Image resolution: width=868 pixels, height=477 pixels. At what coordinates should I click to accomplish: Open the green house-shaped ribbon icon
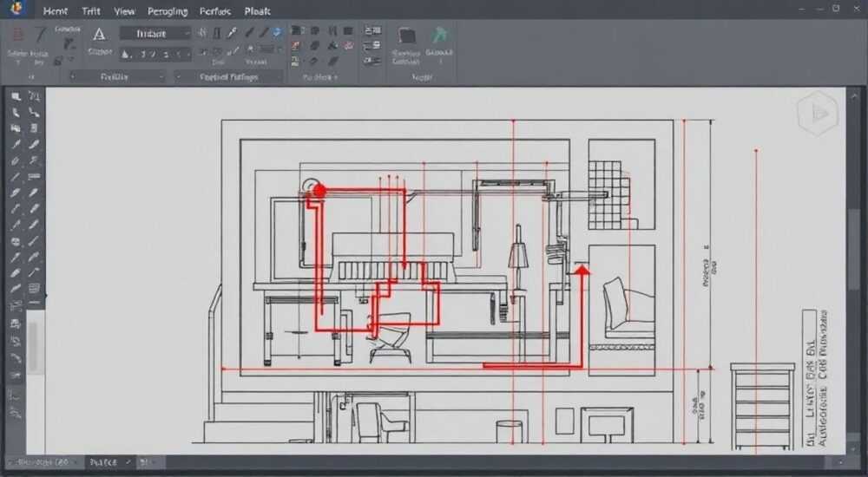point(440,35)
